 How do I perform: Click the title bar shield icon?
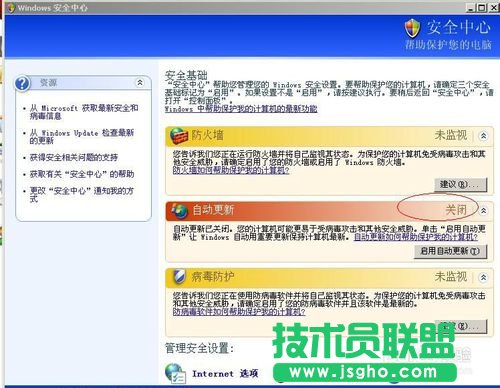click(x=10, y=7)
